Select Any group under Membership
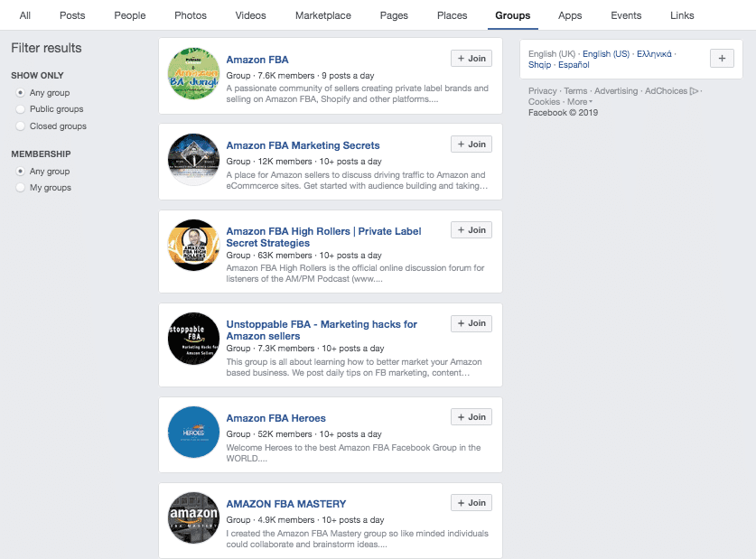756x559 pixels. (20, 171)
